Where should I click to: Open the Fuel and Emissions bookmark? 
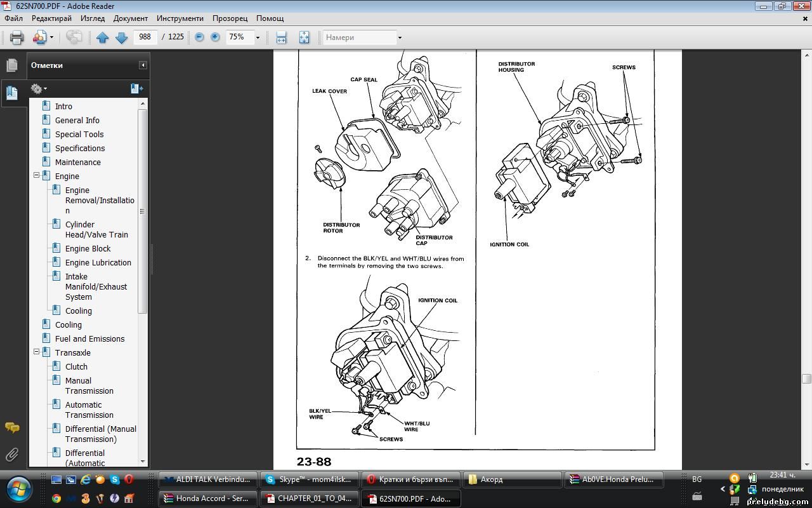pos(89,338)
